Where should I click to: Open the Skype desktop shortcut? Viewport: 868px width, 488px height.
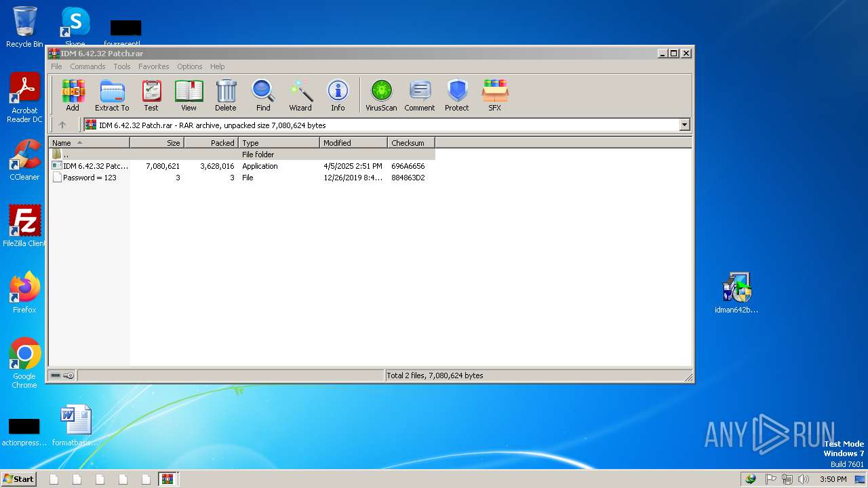[x=75, y=27]
